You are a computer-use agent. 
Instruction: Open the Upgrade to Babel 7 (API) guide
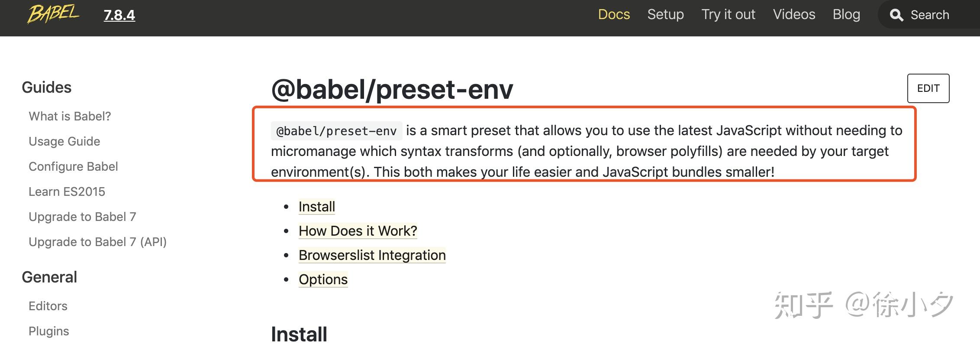[97, 242]
